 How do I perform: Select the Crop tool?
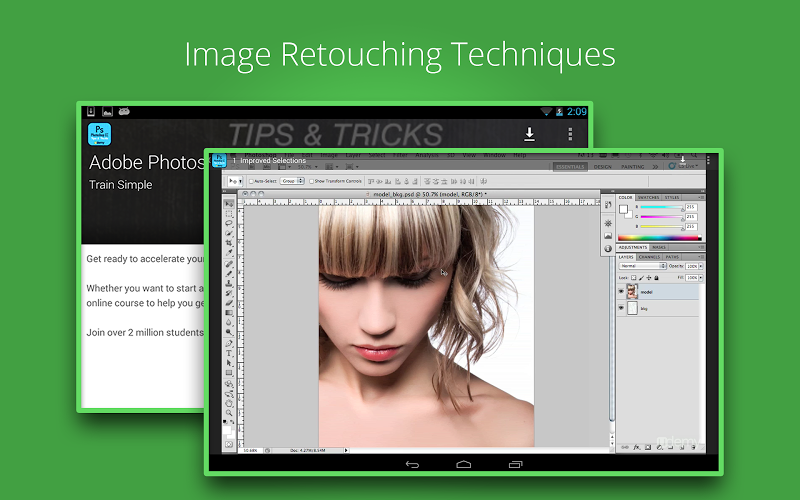pyautogui.click(x=229, y=243)
